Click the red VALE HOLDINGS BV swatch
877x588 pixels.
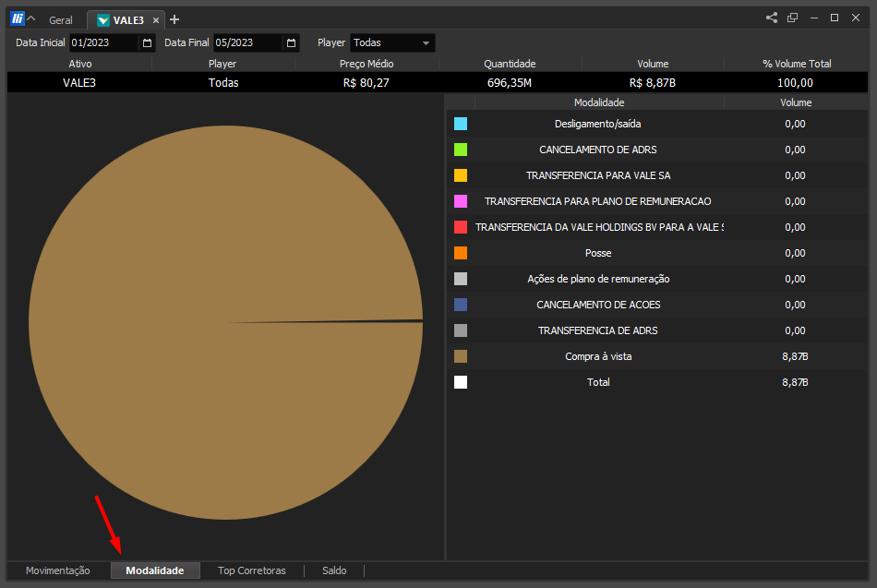(x=461, y=226)
